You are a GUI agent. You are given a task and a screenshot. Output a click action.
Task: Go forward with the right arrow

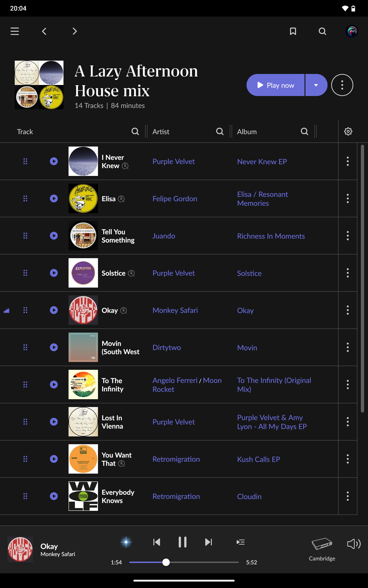pyautogui.click(x=75, y=31)
